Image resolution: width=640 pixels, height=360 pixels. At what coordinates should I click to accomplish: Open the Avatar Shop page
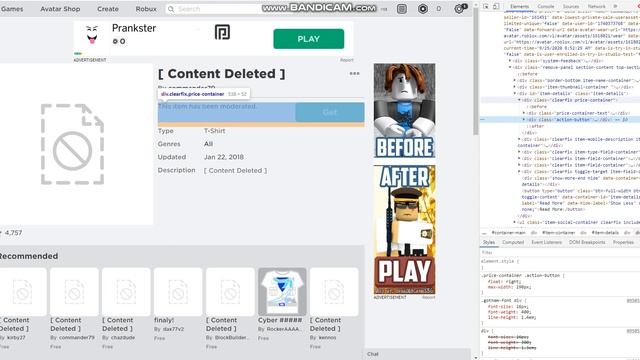pyautogui.click(x=60, y=9)
